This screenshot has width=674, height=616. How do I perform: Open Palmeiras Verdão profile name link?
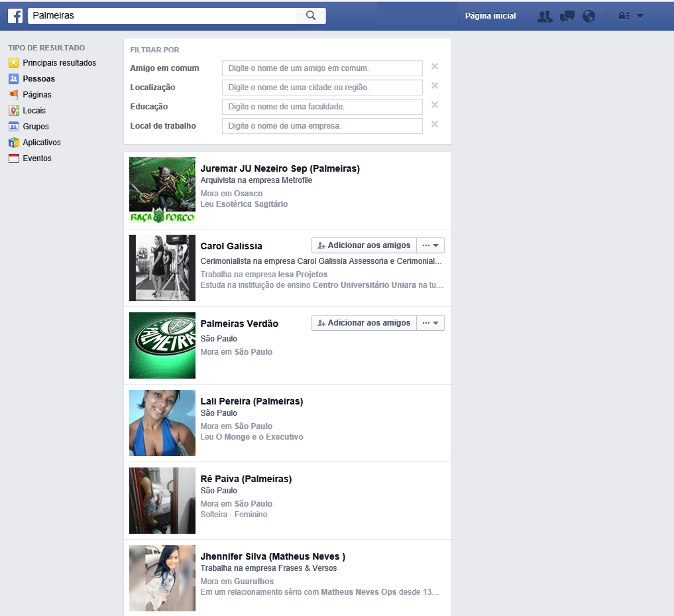239,324
